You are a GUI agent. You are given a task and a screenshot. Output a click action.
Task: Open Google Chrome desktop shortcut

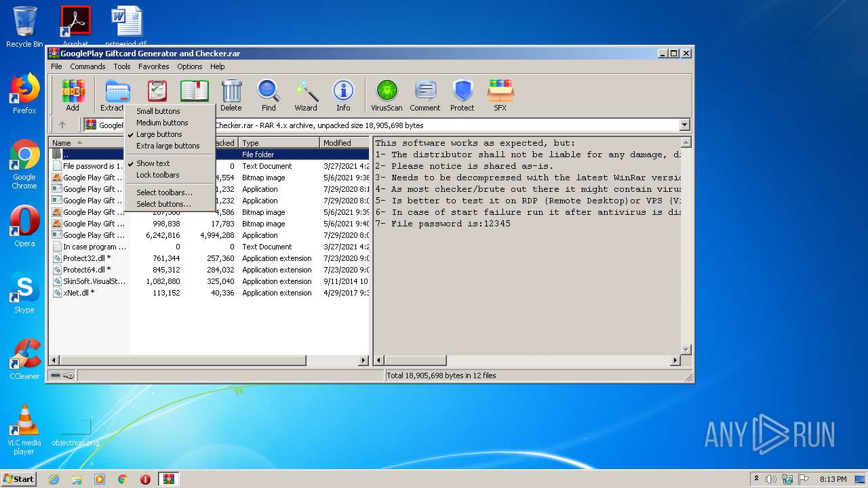(24, 165)
